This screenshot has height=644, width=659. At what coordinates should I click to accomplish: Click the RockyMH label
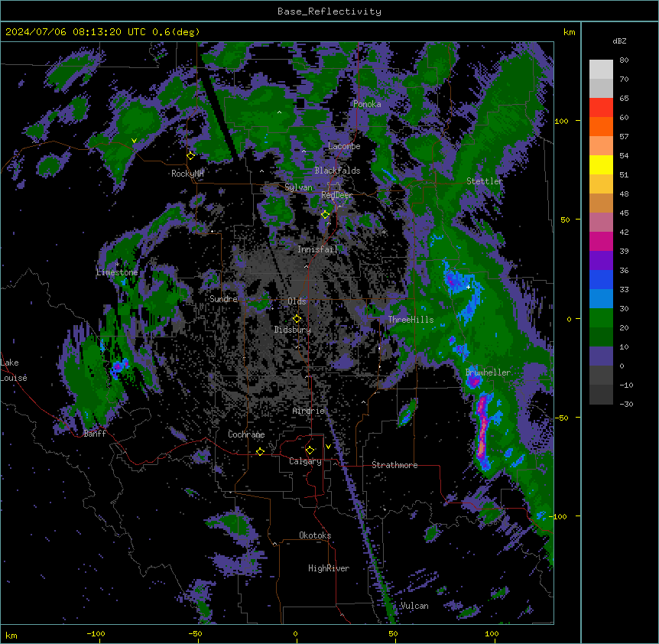coord(187,174)
